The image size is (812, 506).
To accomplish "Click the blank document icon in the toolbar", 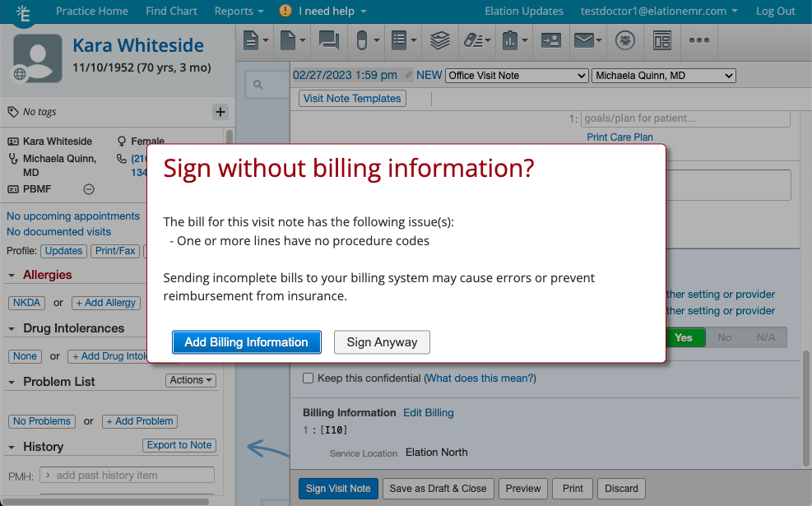I will coord(287,41).
